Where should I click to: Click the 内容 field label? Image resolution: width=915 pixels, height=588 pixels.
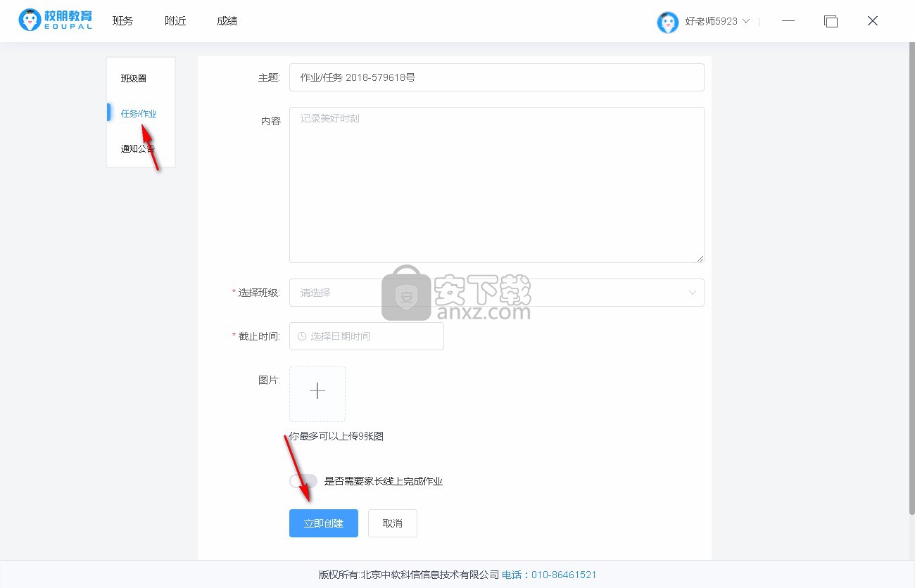271,121
